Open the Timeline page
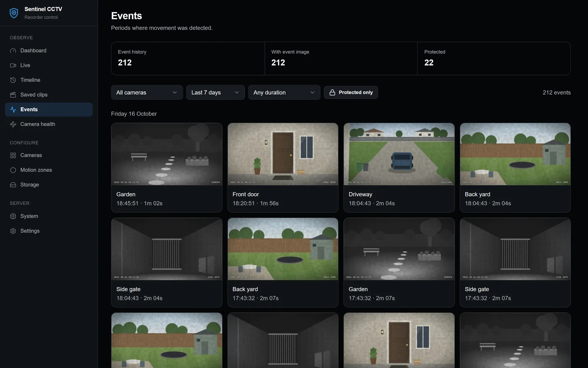The width and height of the screenshot is (588, 368). click(x=49, y=80)
